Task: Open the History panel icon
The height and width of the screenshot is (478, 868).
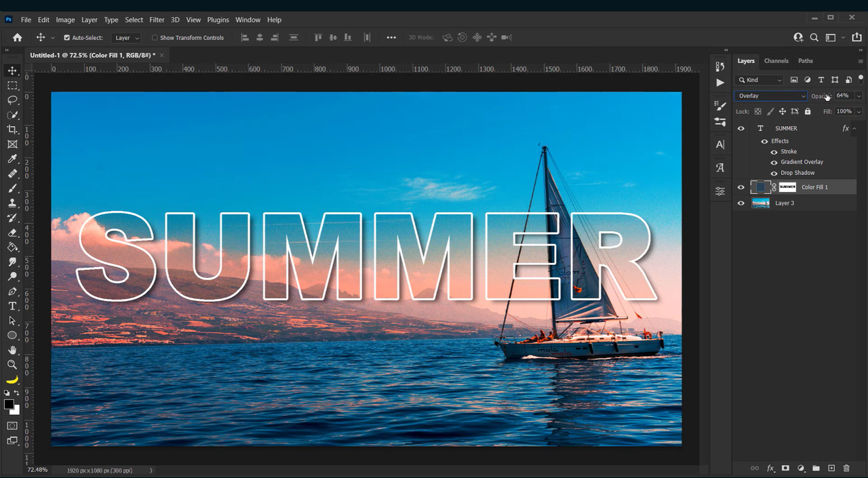Action: 720,66
